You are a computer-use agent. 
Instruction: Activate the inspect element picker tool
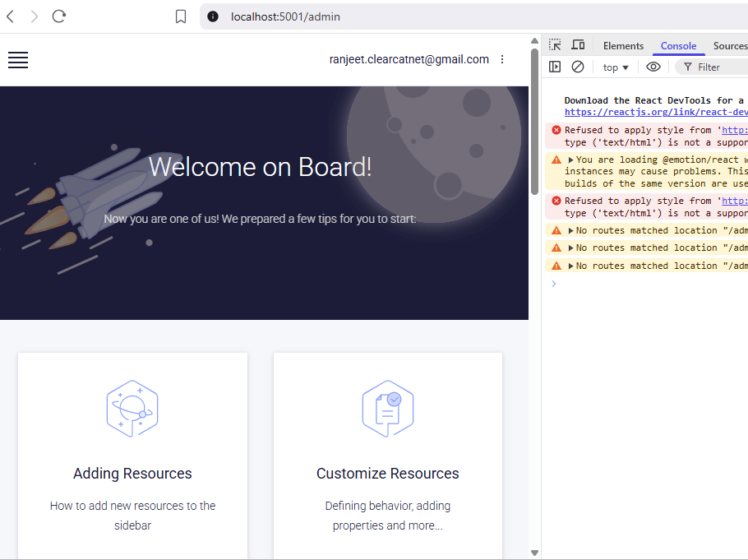pos(556,45)
